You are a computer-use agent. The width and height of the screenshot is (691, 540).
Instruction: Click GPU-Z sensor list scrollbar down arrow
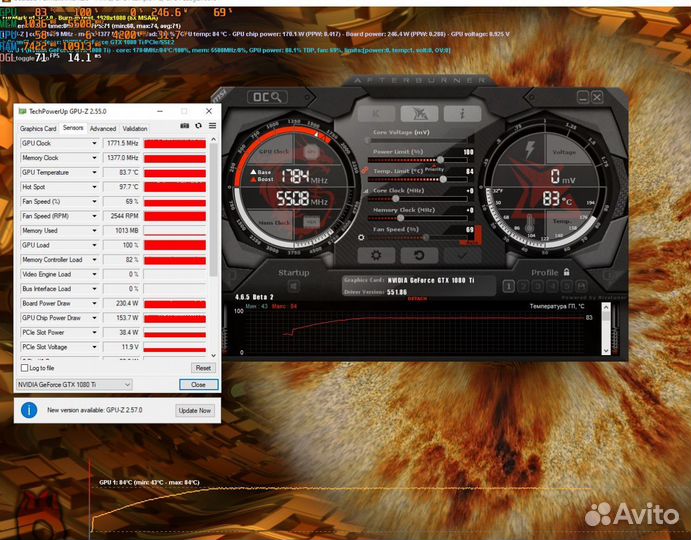click(x=214, y=355)
